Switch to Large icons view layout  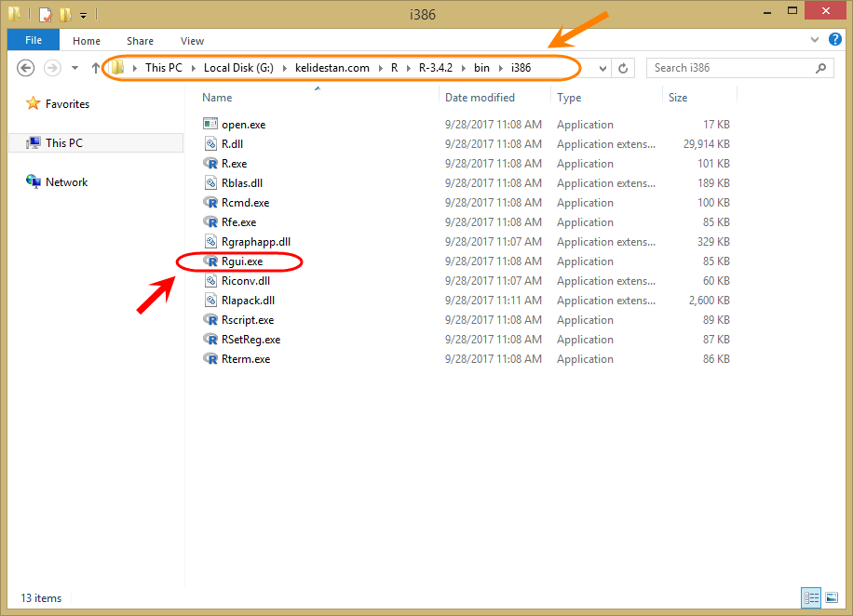[x=832, y=598]
